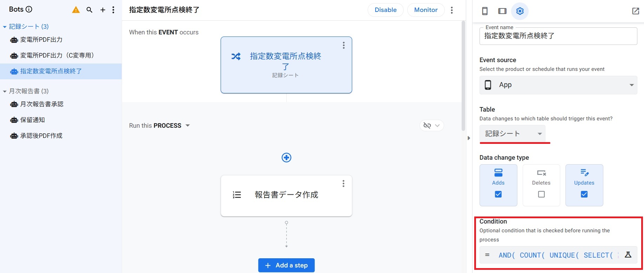Click the Add a step button
The image size is (644, 273).
point(286,265)
